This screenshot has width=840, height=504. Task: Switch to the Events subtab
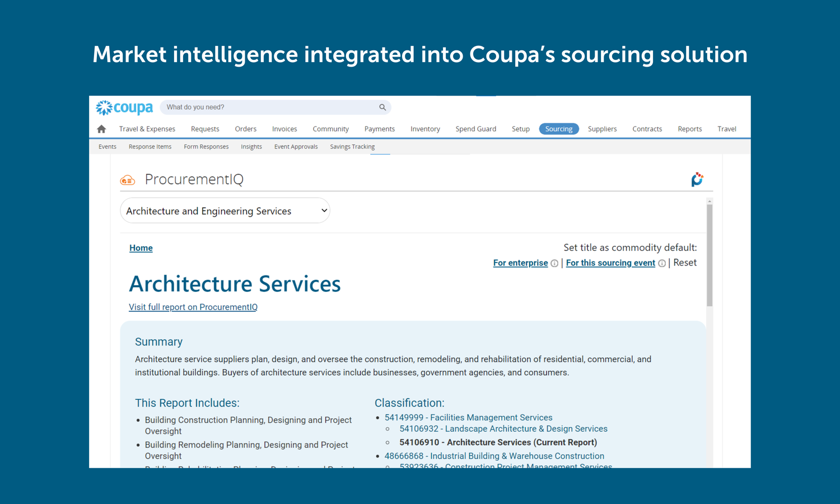pyautogui.click(x=108, y=147)
